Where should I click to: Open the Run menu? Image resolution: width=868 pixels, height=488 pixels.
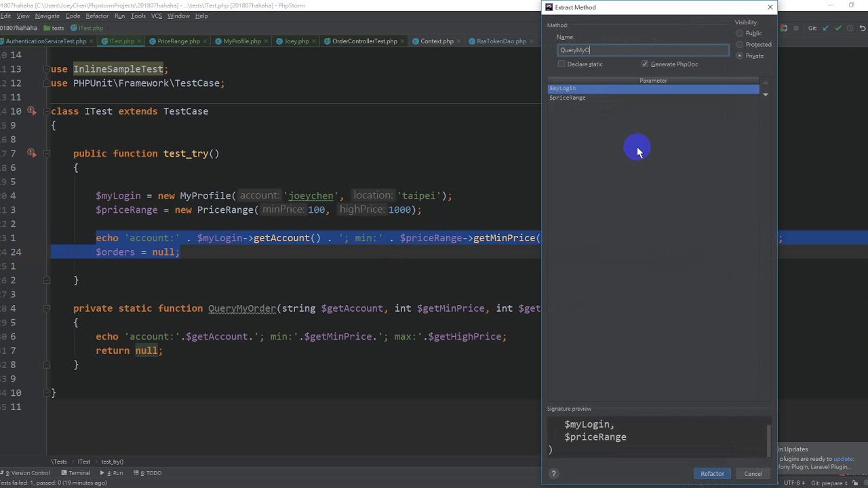[120, 16]
